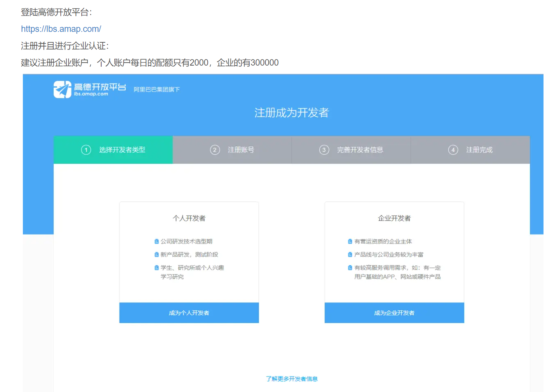Image resolution: width=548 pixels, height=392 pixels.
Task: Select step 1 选择开发者类型 tab
Action: [113, 150]
